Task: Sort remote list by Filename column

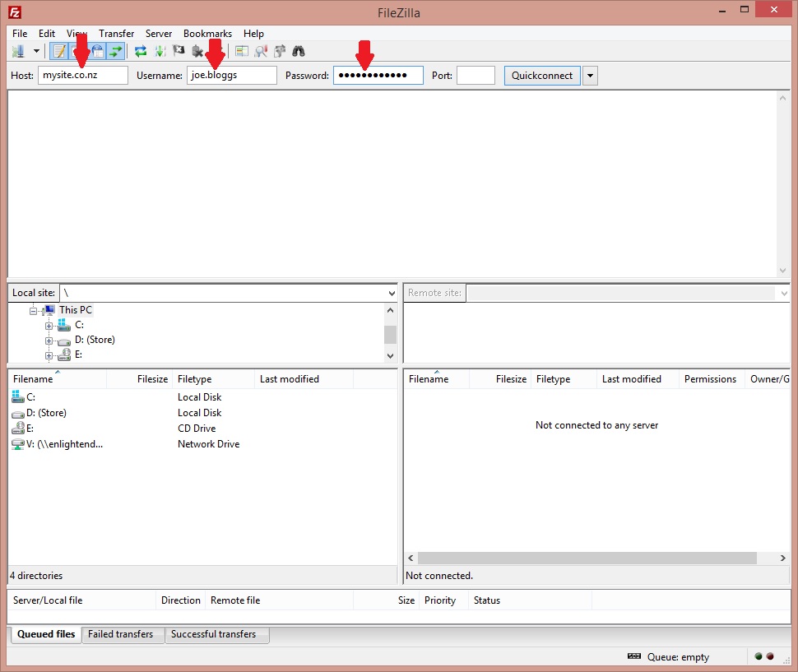Action: [437, 379]
